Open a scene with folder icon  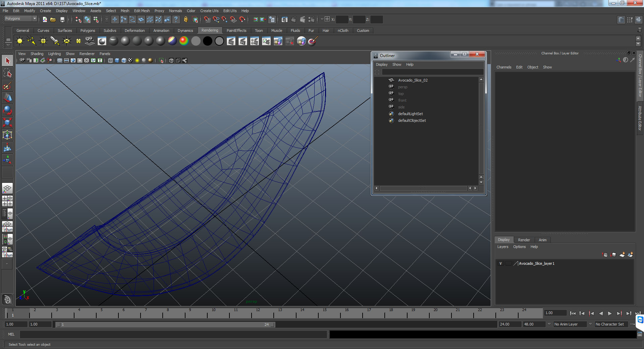tap(53, 19)
